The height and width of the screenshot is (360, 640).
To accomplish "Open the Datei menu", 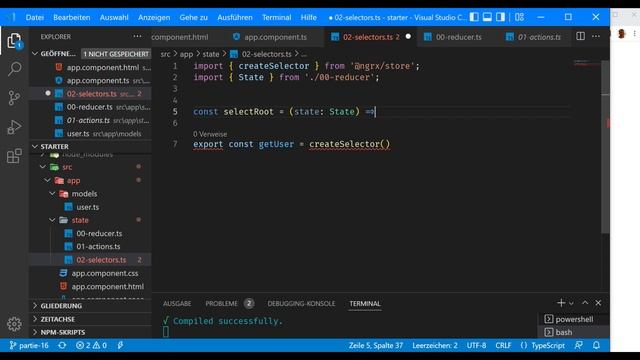I will coord(35,17).
